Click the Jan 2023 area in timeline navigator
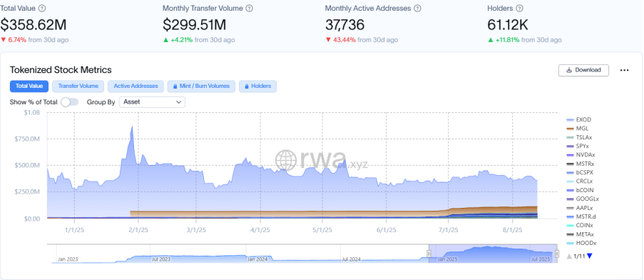 [68, 259]
